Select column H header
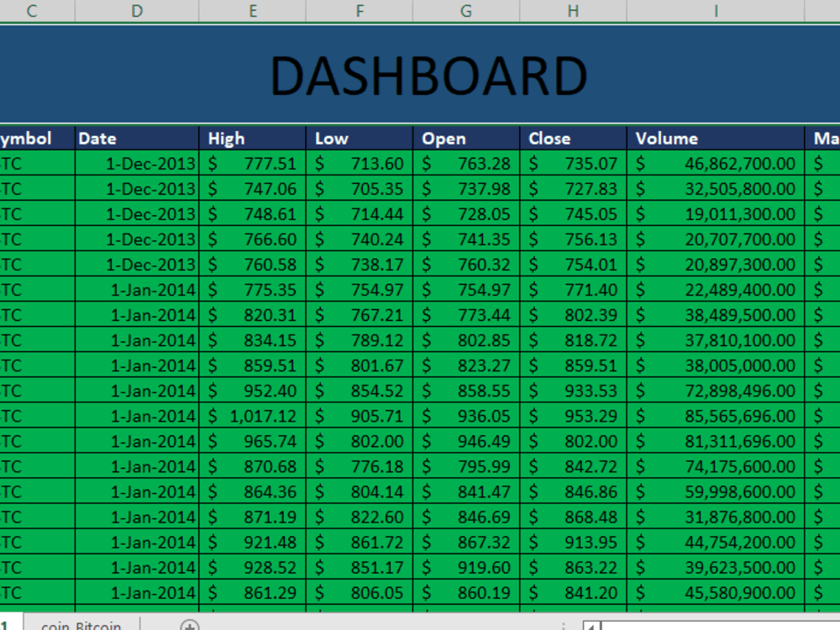 pos(573,11)
